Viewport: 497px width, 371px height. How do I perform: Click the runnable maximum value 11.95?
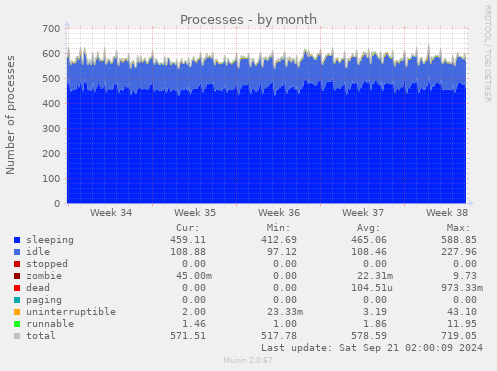click(462, 324)
